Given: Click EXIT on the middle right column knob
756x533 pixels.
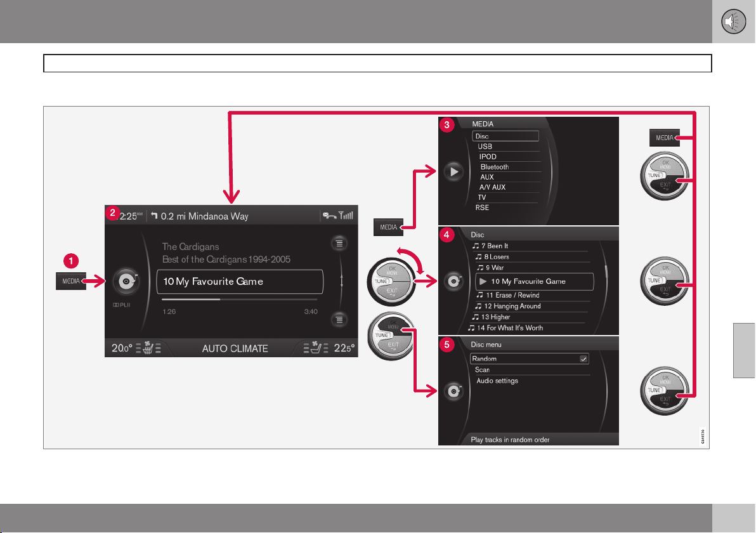Looking at the screenshot, I should pos(665,291).
